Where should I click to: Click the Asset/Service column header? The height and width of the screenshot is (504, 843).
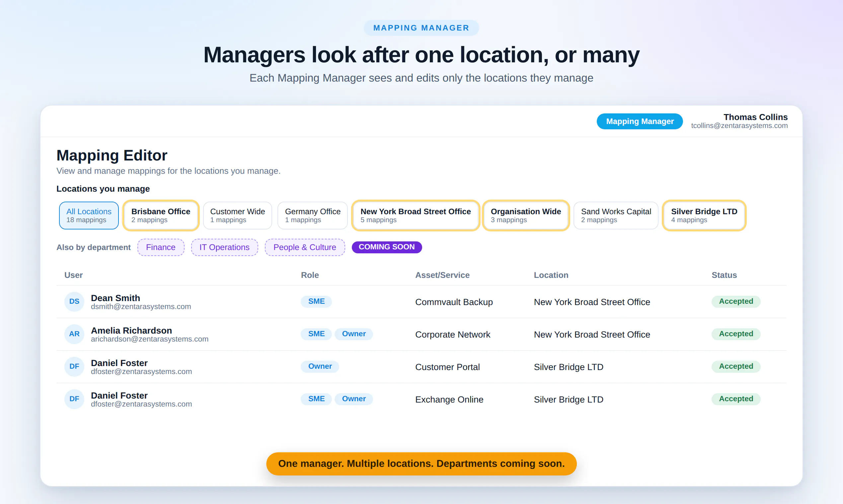(442, 275)
